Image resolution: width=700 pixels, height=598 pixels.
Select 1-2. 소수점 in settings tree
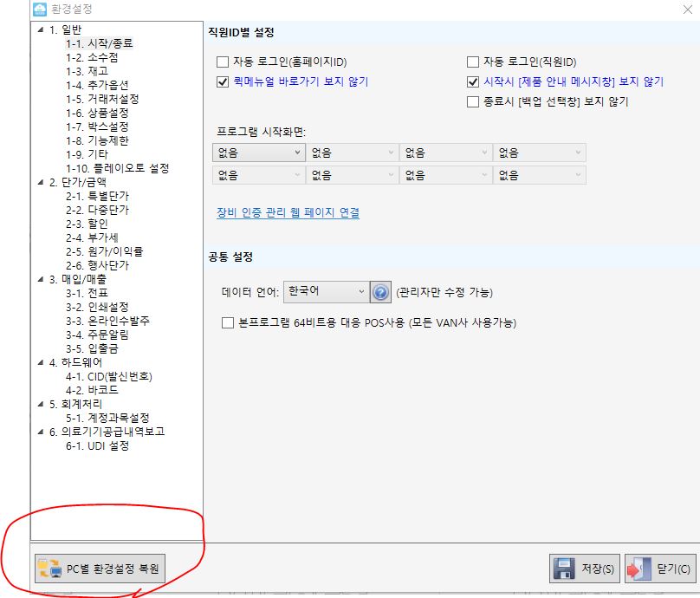point(92,57)
